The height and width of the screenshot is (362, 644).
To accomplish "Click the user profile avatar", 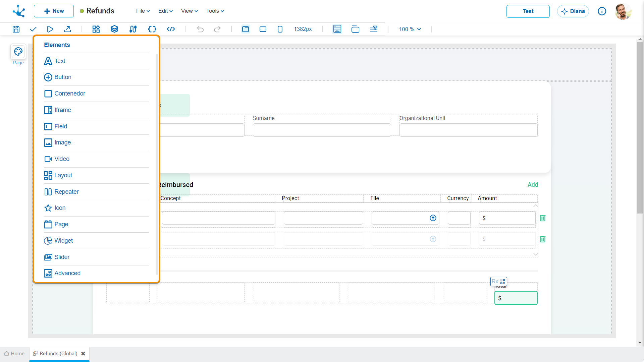I will (623, 11).
